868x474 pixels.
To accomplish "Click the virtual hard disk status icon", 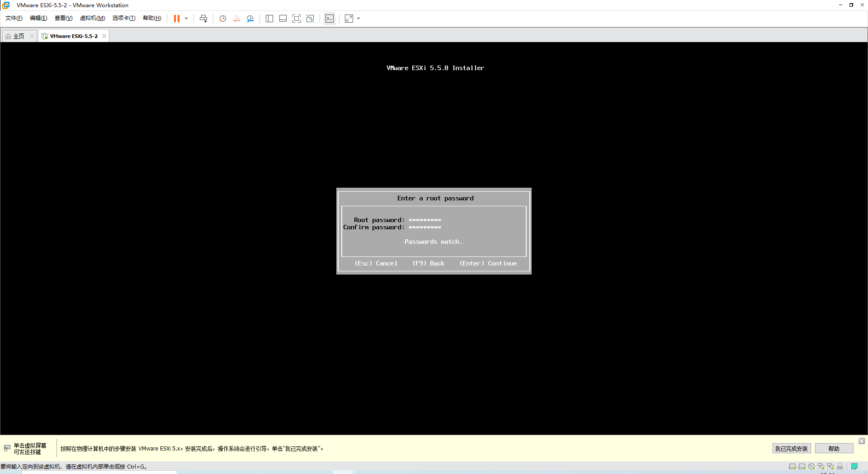I will 792,466.
